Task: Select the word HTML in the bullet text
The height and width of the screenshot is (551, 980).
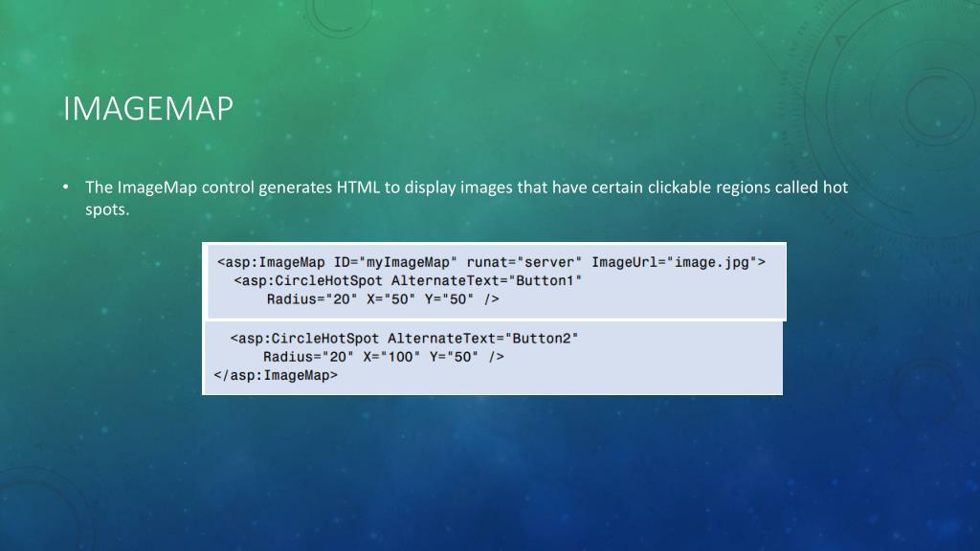Action: point(358,187)
